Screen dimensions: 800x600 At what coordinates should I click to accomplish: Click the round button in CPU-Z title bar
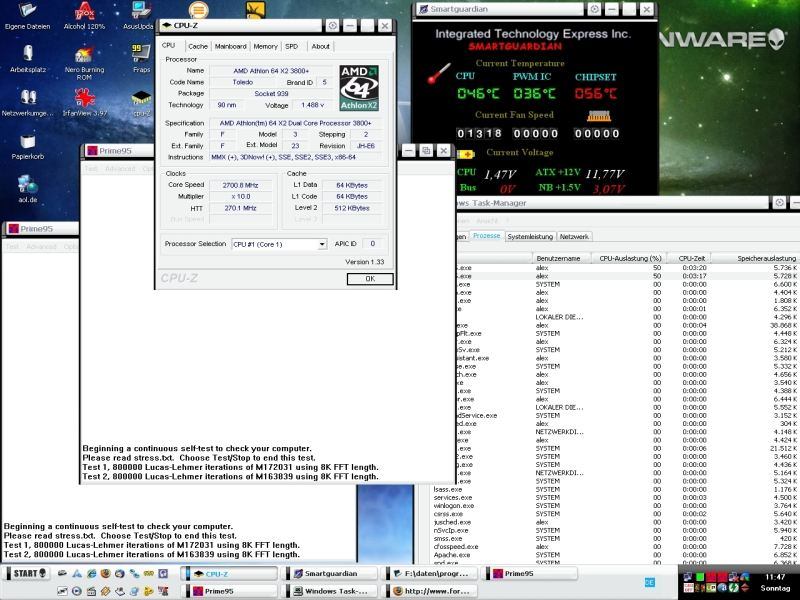(x=332, y=25)
